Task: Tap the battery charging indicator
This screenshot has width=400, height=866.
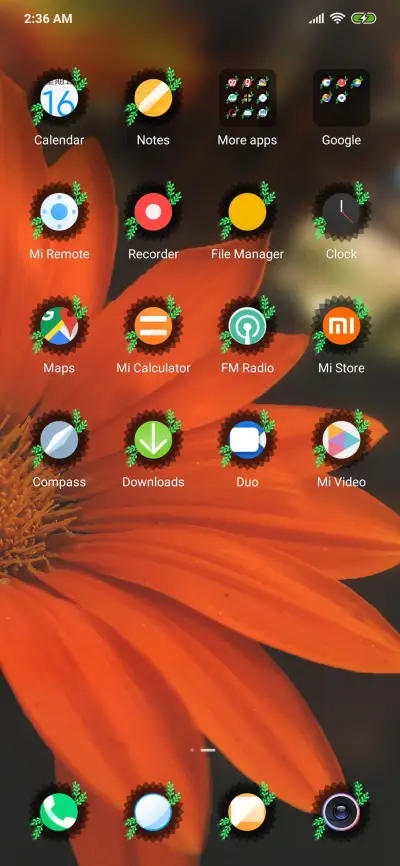Action: (363, 18)
